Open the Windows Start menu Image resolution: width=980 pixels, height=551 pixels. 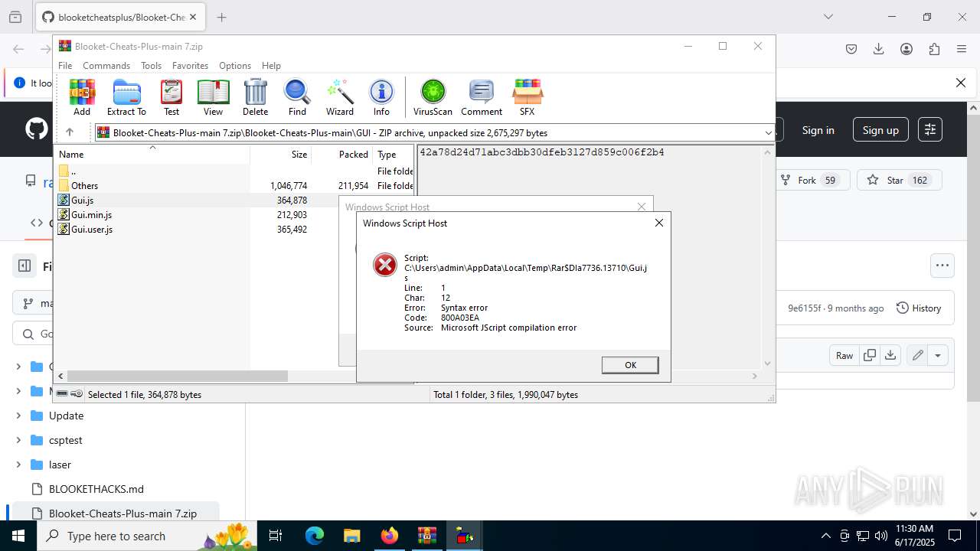point(18,536)
